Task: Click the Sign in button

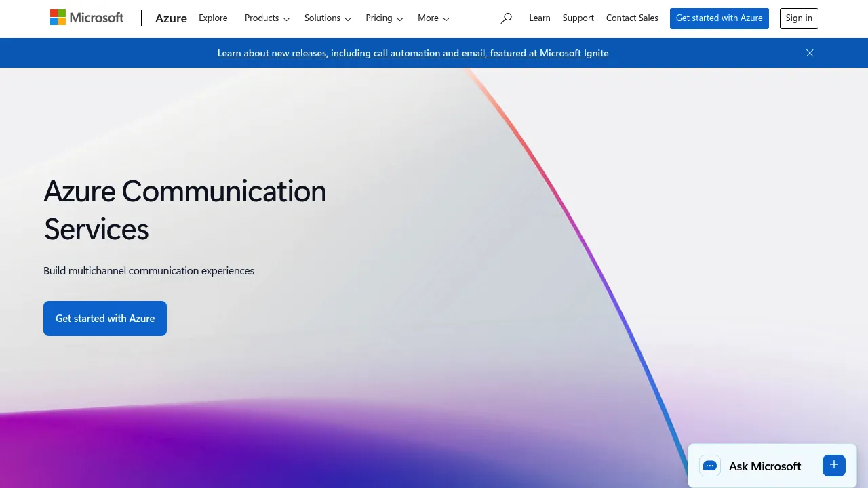Action: click(x=799, y=18)
